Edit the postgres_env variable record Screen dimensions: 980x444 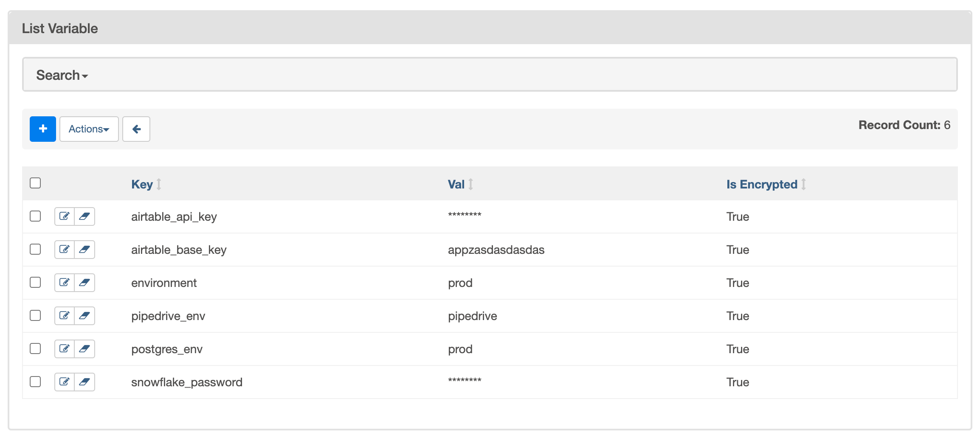pos(65,349)
